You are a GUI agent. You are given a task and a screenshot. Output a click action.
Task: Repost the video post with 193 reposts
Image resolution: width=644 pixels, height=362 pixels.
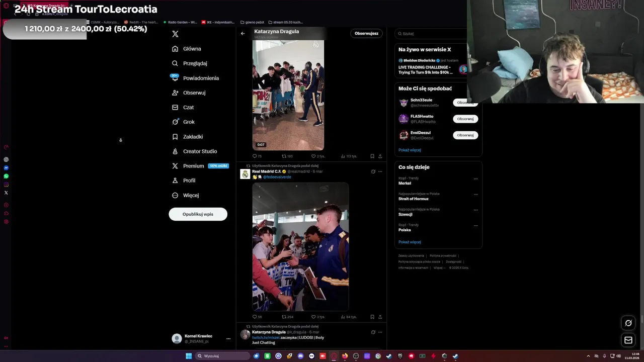coord(287,156)
